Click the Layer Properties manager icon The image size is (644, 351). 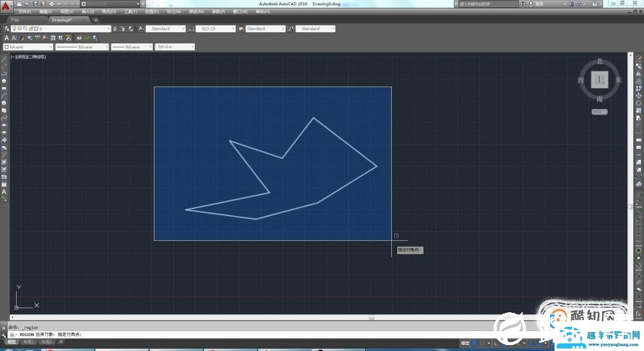pos(7,29)
